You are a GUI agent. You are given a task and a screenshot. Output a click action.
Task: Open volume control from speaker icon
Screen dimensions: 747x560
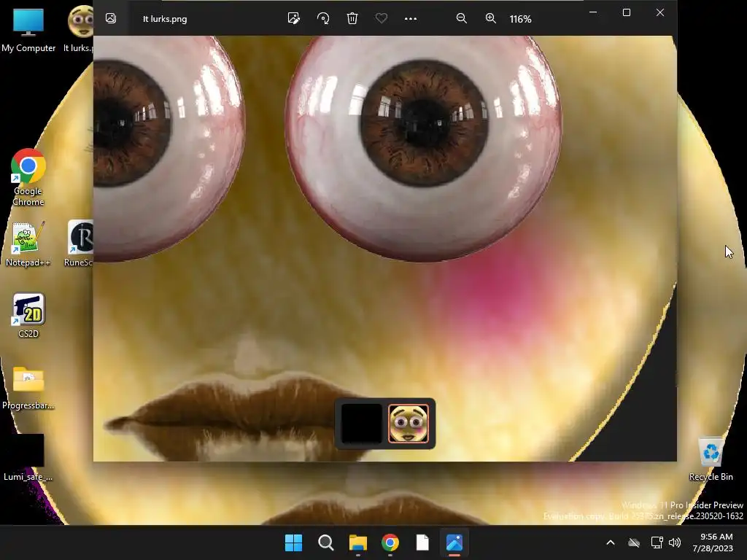[x=675, y=542]
